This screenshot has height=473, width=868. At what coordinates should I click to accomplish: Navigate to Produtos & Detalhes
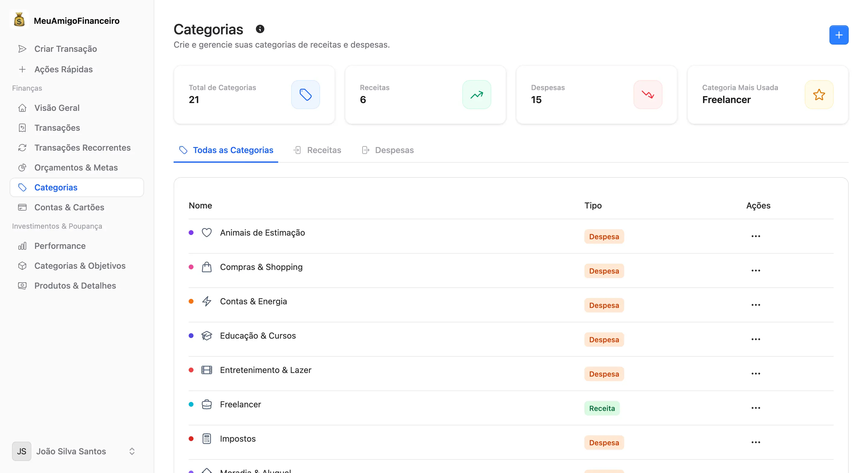click(x=75, y=285)
